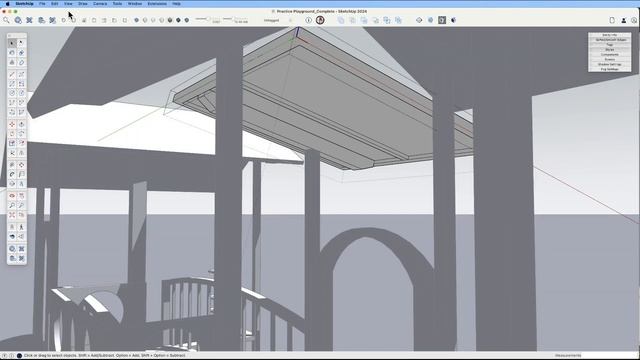Switch to Shaded face style
The width and height of the screenshot is (640, 360).
point(170,20)
